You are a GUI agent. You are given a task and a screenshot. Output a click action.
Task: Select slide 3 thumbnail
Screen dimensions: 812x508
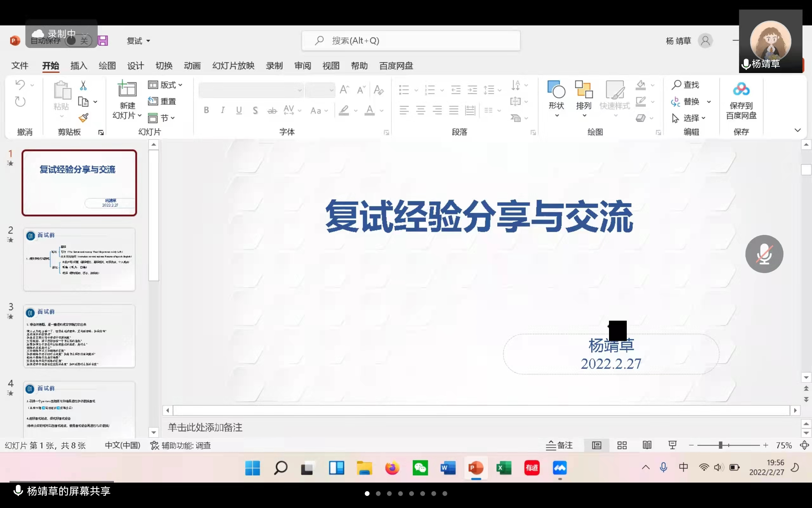79,336
